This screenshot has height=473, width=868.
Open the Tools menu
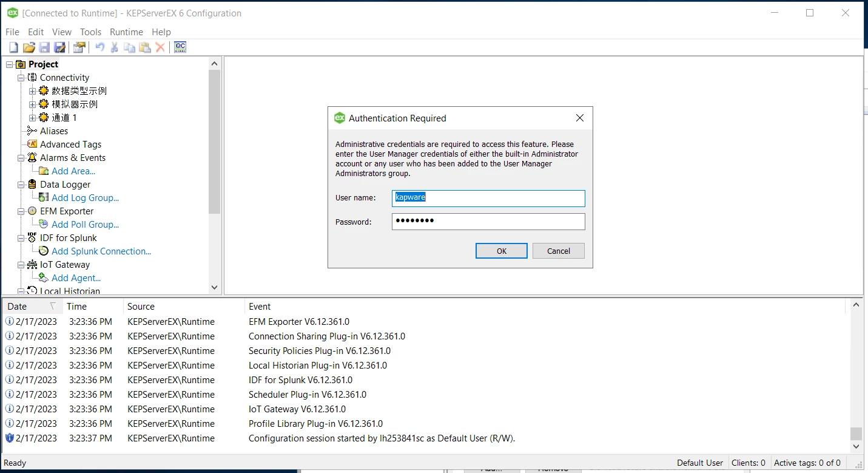[91, 32]
